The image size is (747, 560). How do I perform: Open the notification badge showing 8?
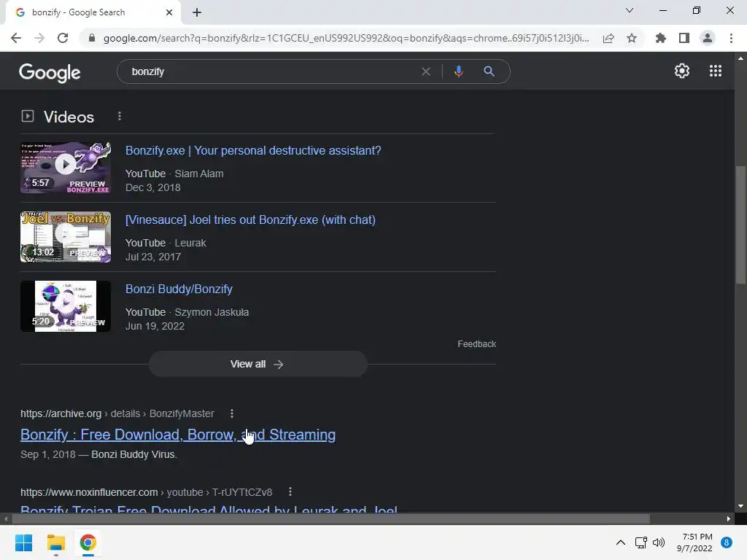(x=727, y=542)
